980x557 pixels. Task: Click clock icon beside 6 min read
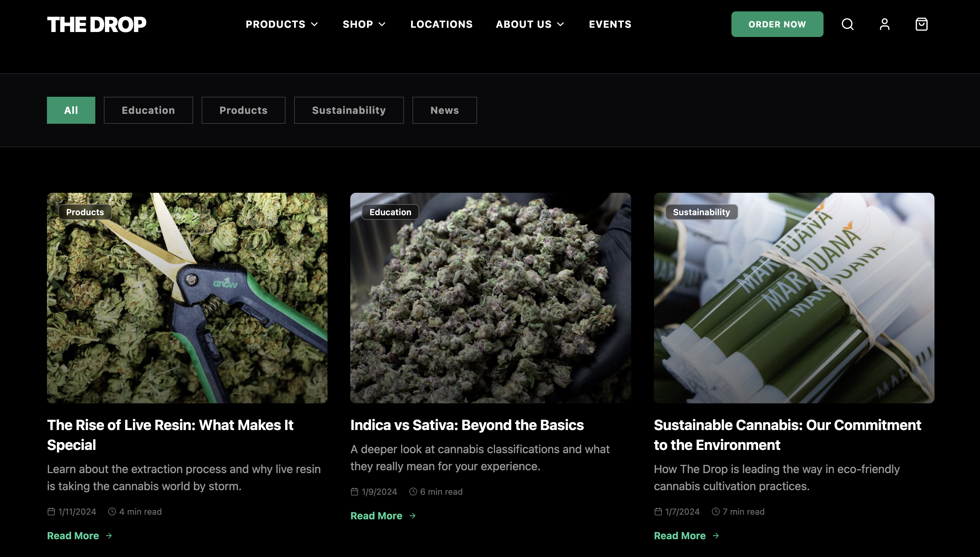tap(413, 492)
